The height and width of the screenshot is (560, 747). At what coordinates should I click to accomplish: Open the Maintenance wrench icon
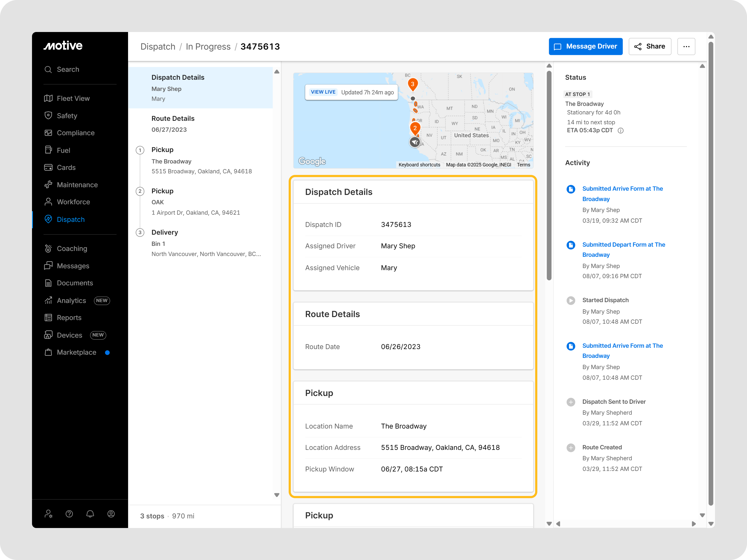tap(48, 184)
